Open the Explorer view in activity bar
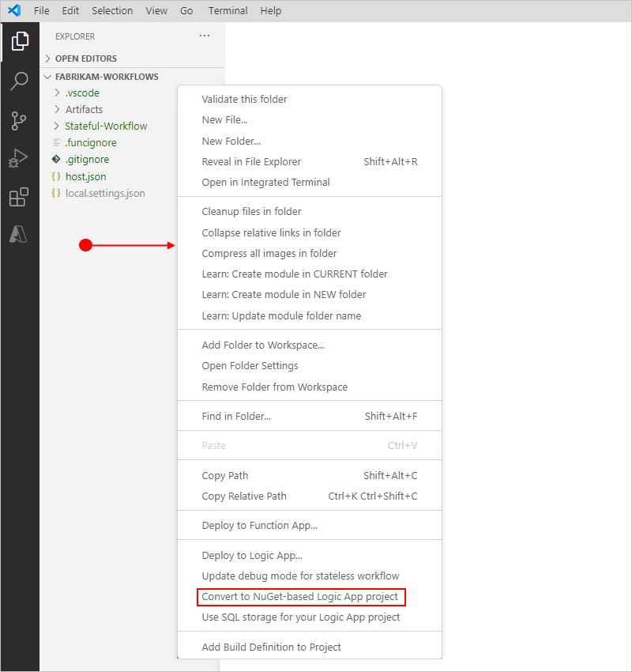Image resolution: width=632 pixels, height=672 pixels. 20,41
